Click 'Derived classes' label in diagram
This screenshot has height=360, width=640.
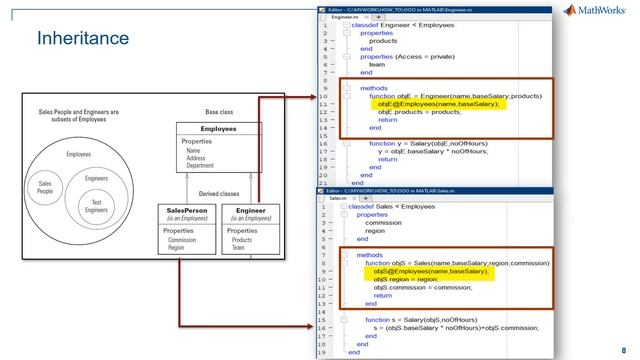click(219, 194)
